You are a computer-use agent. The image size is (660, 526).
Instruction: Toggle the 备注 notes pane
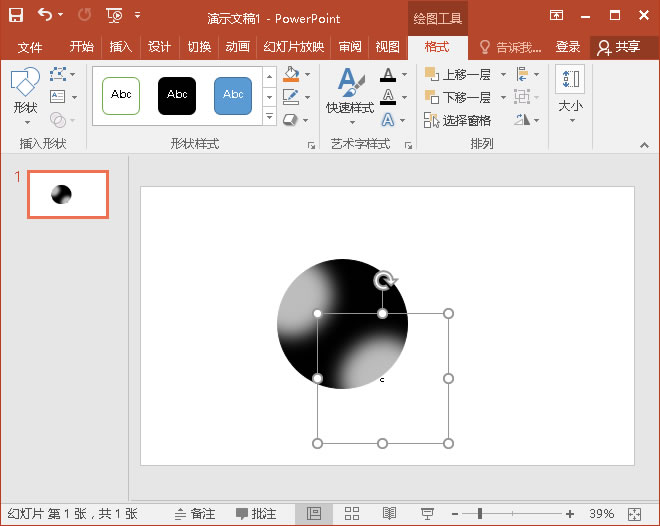coord(195,513)
